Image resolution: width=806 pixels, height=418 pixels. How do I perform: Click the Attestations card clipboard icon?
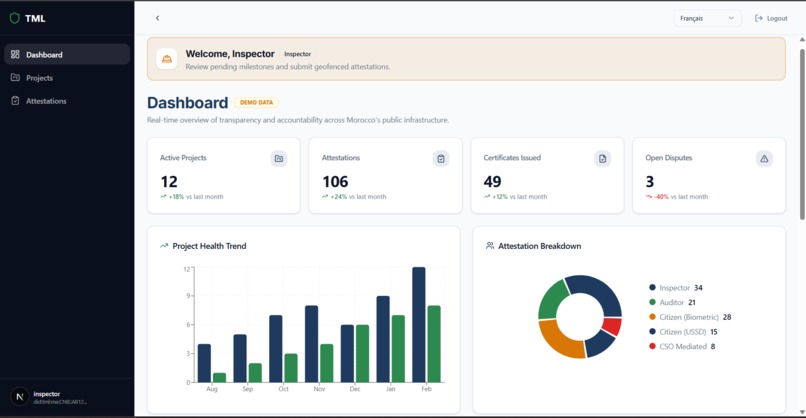point(441,158)
